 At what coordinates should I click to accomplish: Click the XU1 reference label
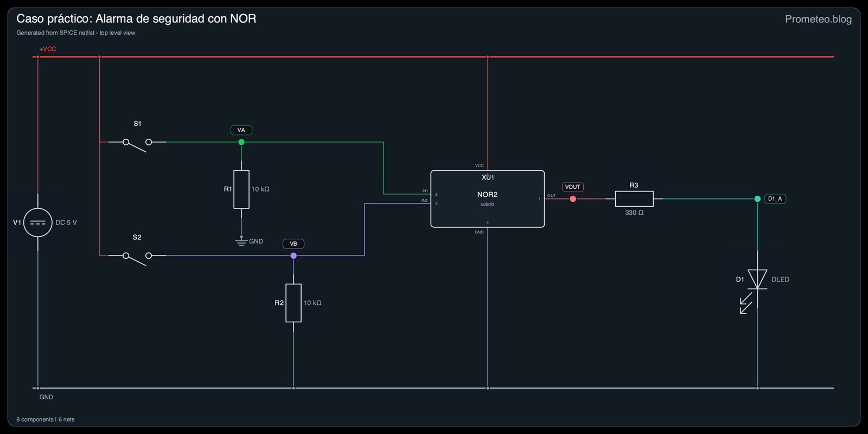pos(488,177)
